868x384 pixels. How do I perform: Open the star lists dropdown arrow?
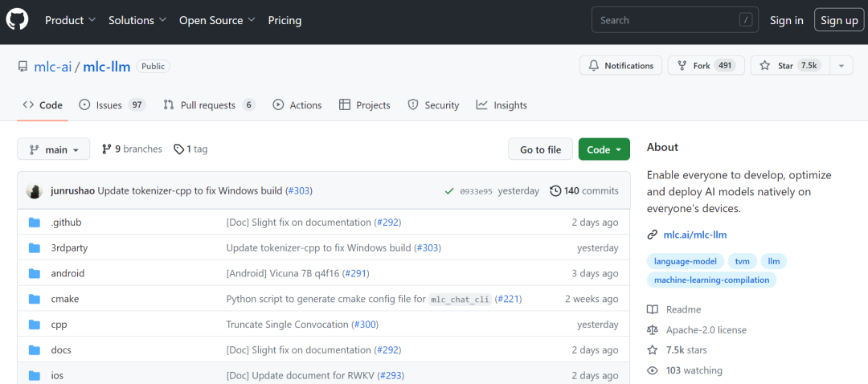(x=841, y=65)
